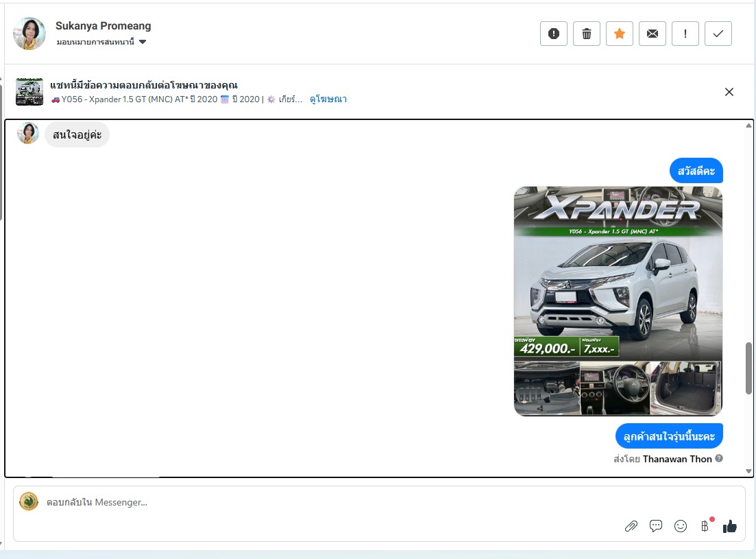Screen dimensions: 756x559
Task: Open the Xpander car image message
Action: [x=618, y=301]
